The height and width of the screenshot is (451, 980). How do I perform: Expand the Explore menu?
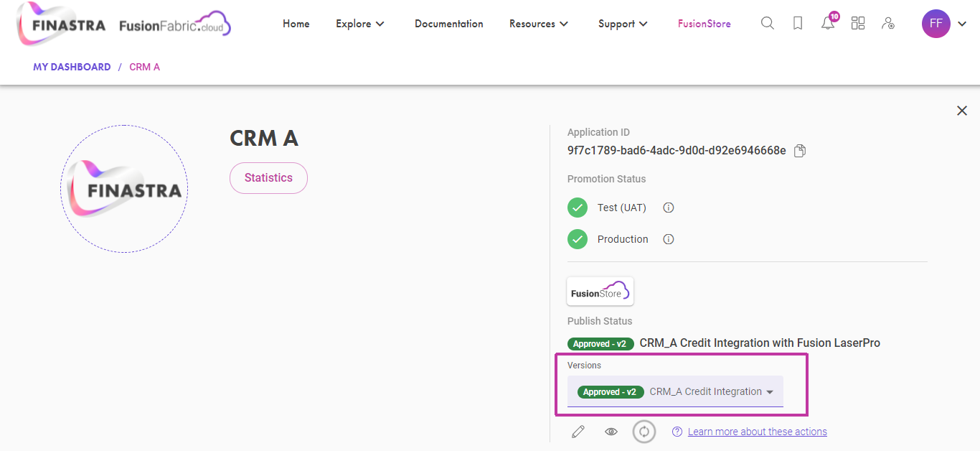(360, 24)
